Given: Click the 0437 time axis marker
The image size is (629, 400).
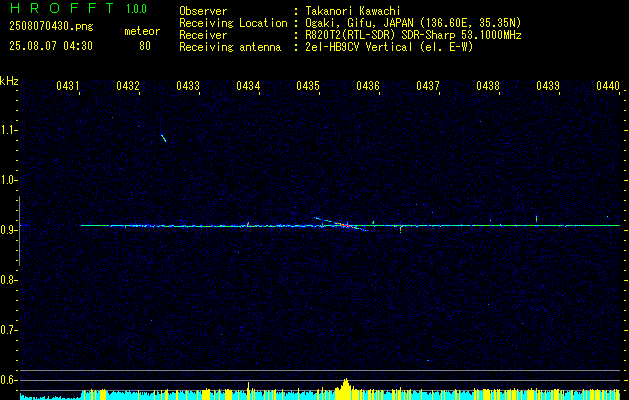Looking at the screenshot, I should [428, 86].
